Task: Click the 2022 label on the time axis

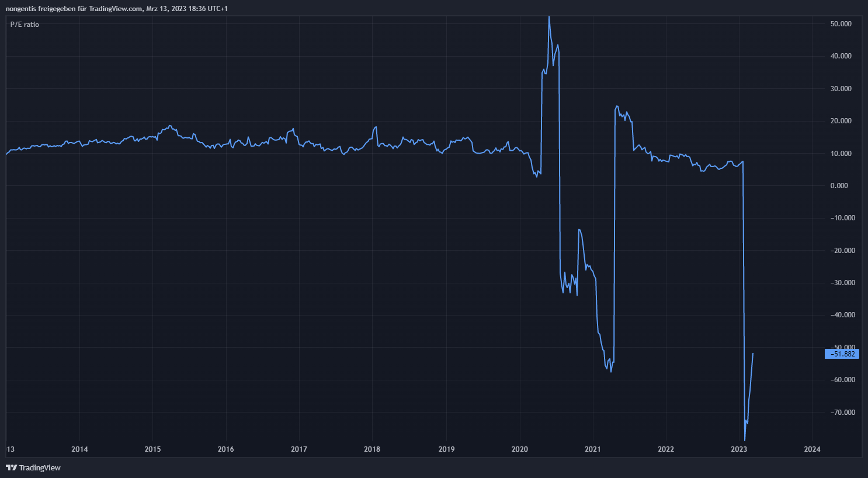Action: click(x=666, y=449)
